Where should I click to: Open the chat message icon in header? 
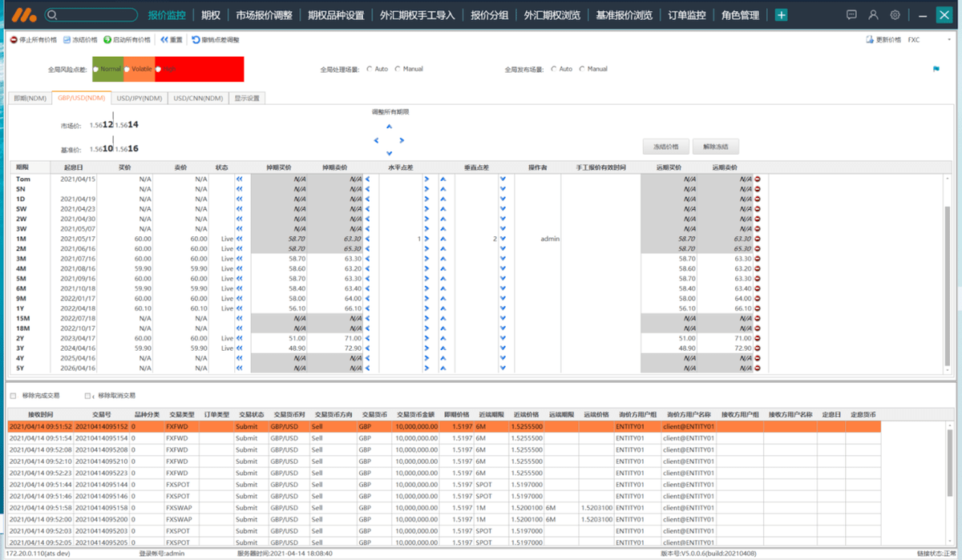[x=851, y=15]
